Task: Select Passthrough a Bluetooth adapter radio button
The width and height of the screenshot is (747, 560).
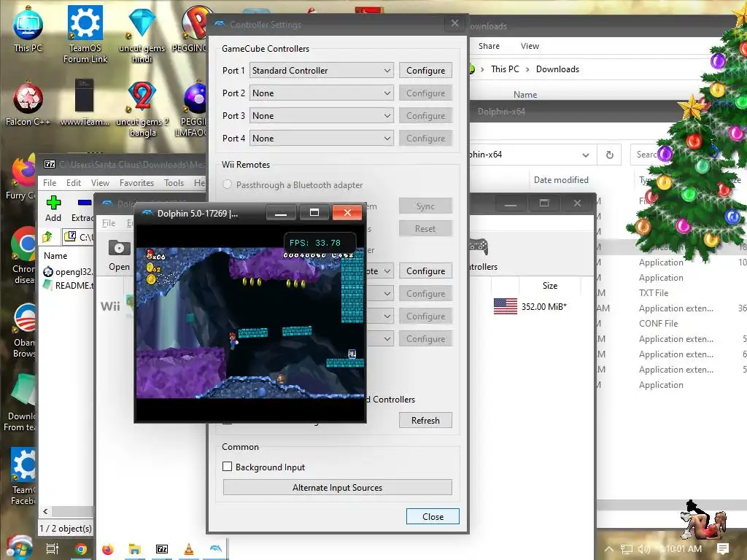Action: pyautogui.click(x=228, y=184)
